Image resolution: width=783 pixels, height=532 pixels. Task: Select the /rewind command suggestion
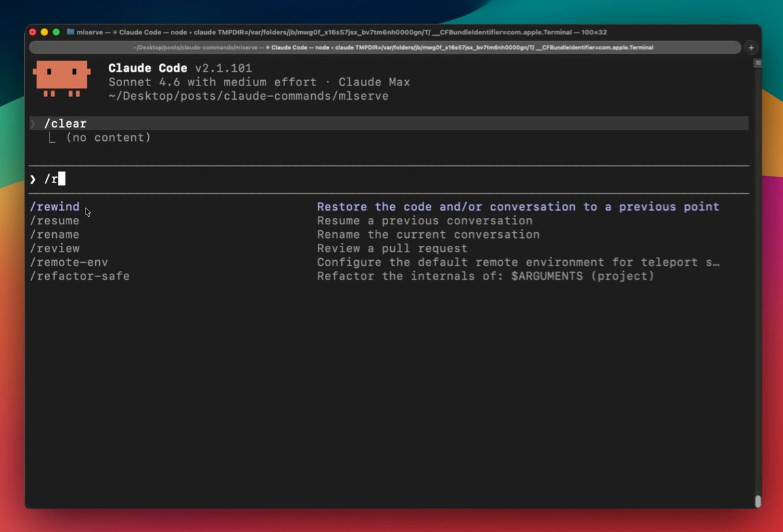[x=55, y=207]
